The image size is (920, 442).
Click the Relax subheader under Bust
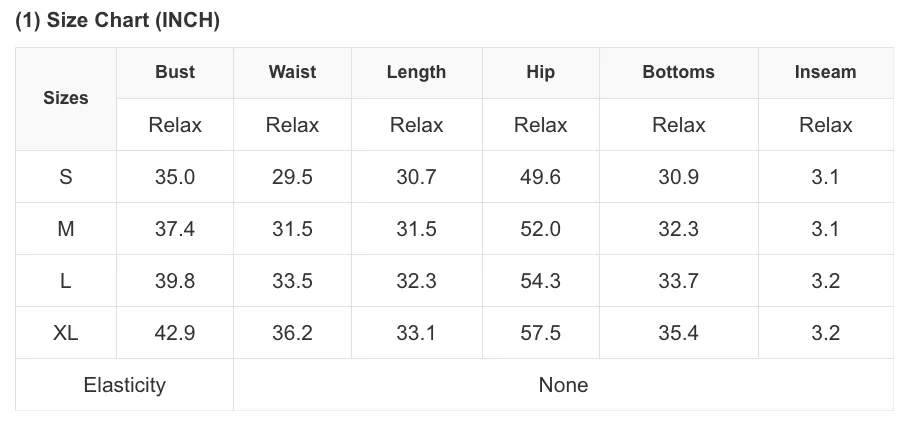click(175, 125)
